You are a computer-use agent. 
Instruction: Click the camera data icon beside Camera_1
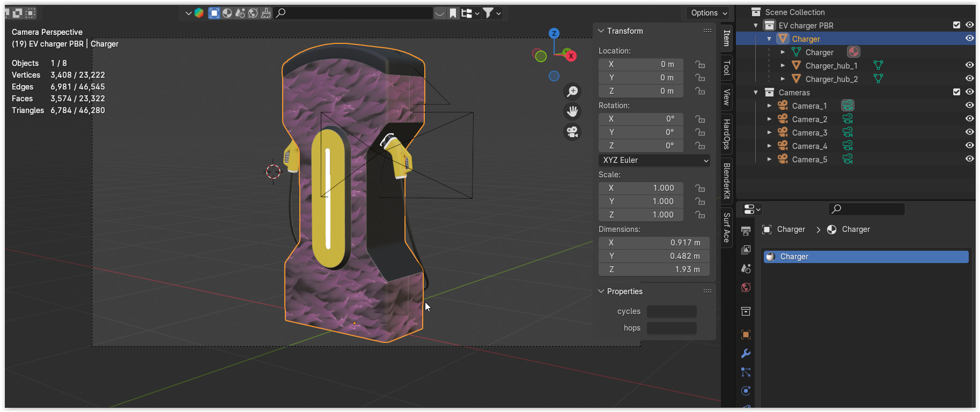848,106
